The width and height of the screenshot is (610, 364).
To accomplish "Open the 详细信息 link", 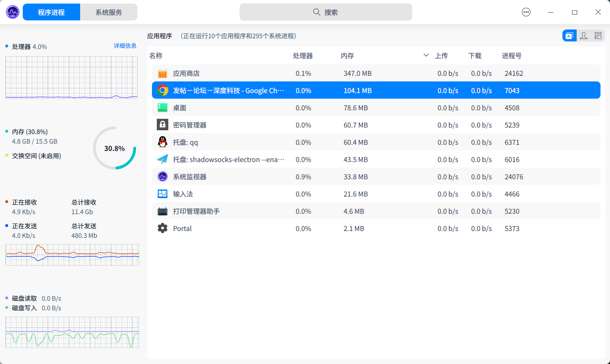I will click(x=125, y=46).
